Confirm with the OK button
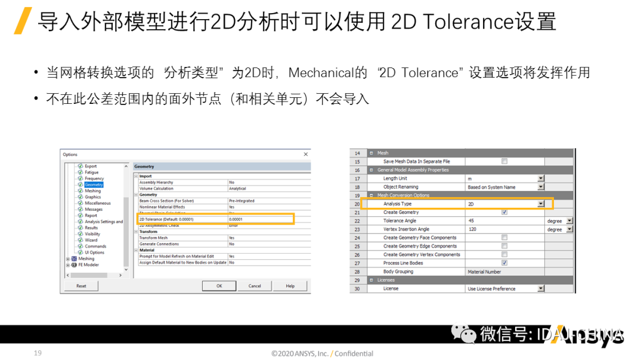The image size is (644, 363). coord(219,286)
